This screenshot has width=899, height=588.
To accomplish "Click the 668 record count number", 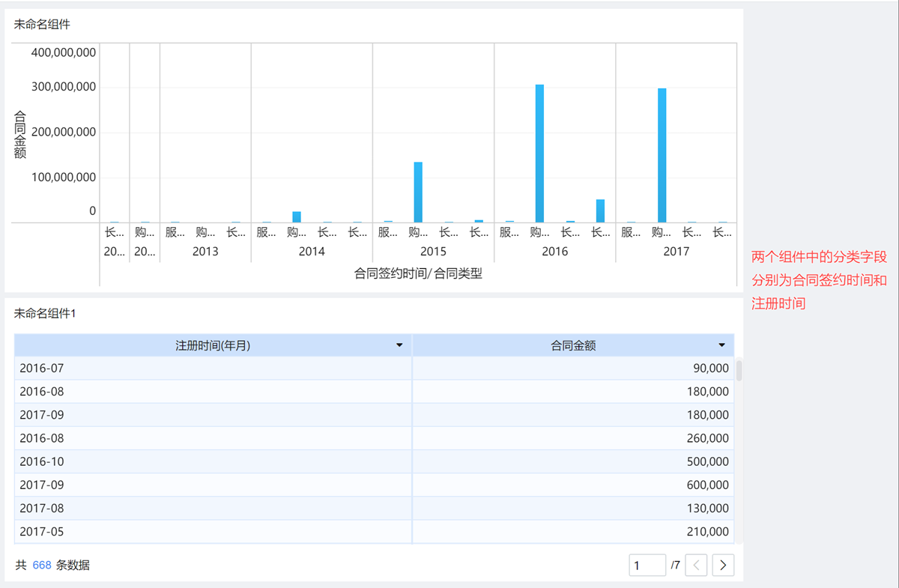I will click(42, 565).
